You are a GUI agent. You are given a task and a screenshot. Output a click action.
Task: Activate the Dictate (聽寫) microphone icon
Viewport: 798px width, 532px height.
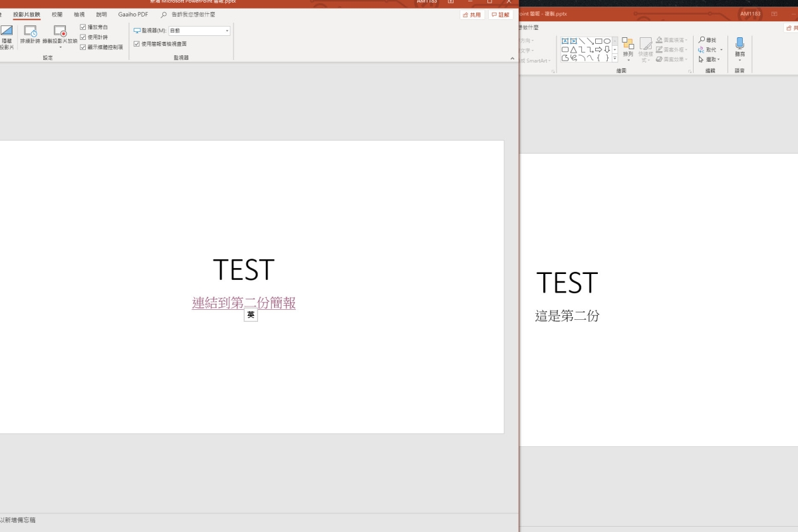coord(739,43)
